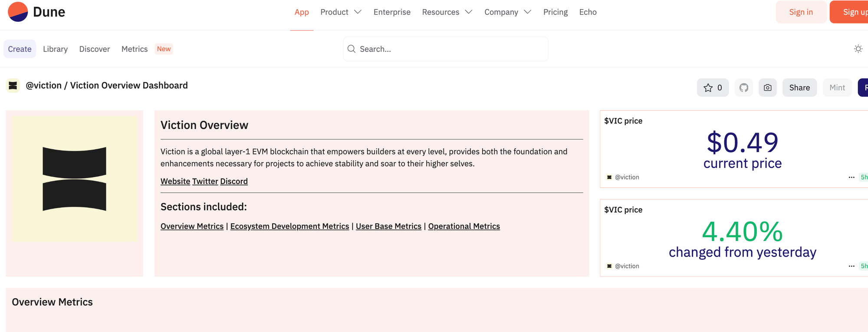Jump to Overview Metrics section link
Viewport: 868px width, 332px height.
coord(192,226)
